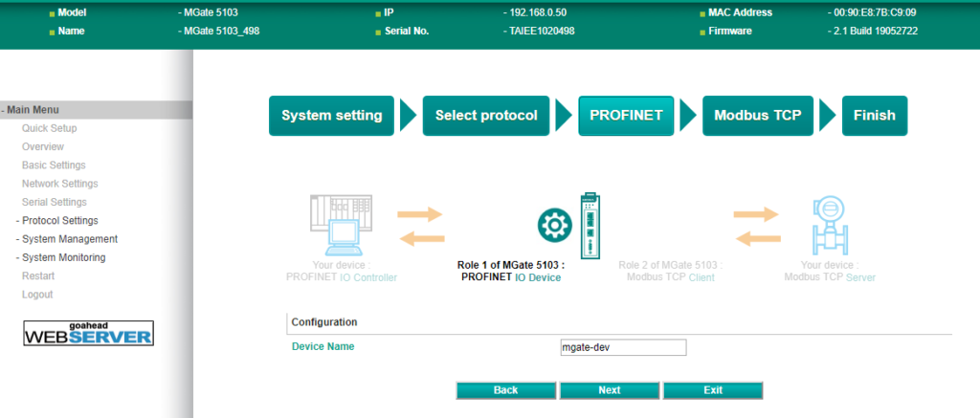Click the Device Name label

click(323, 346)
